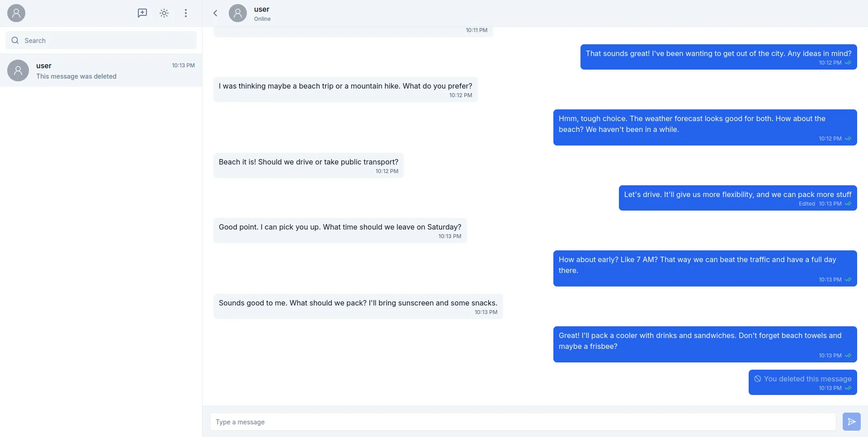Click user's avatar in the chat header

(237, 13)
